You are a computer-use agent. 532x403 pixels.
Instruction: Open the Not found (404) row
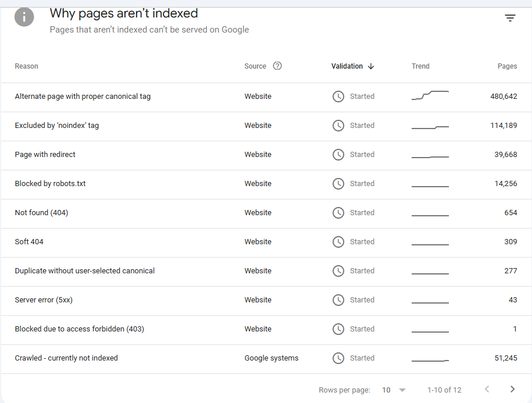41,213
